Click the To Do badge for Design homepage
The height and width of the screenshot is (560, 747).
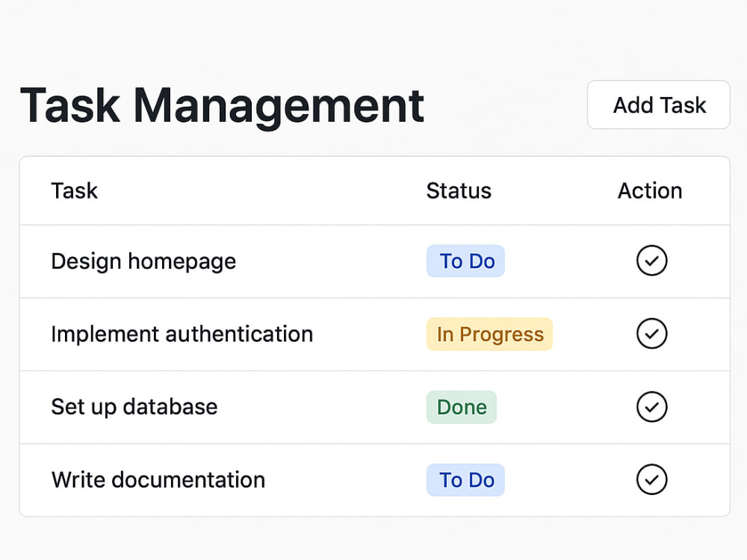click(465, 261)
